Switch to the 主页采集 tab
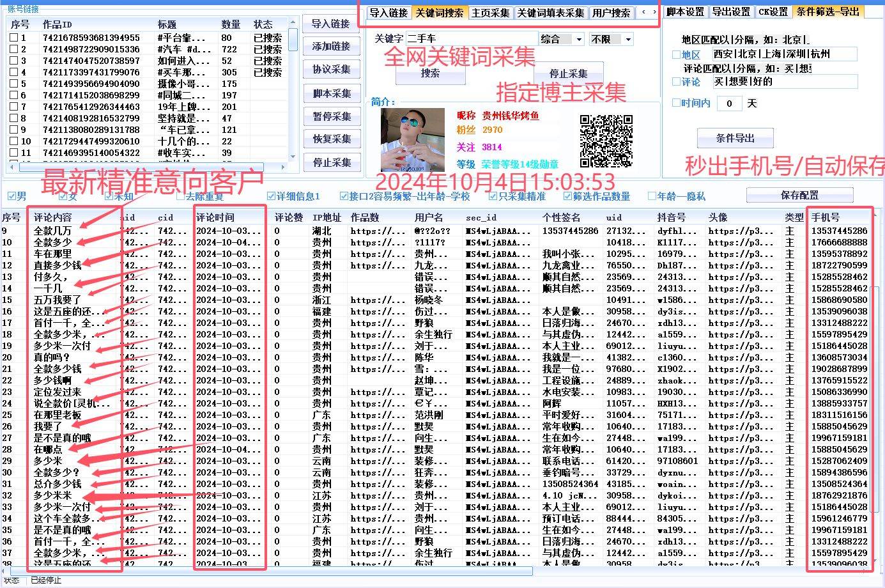The width and height of the screenshot is (885, 588). pos(490,13)
